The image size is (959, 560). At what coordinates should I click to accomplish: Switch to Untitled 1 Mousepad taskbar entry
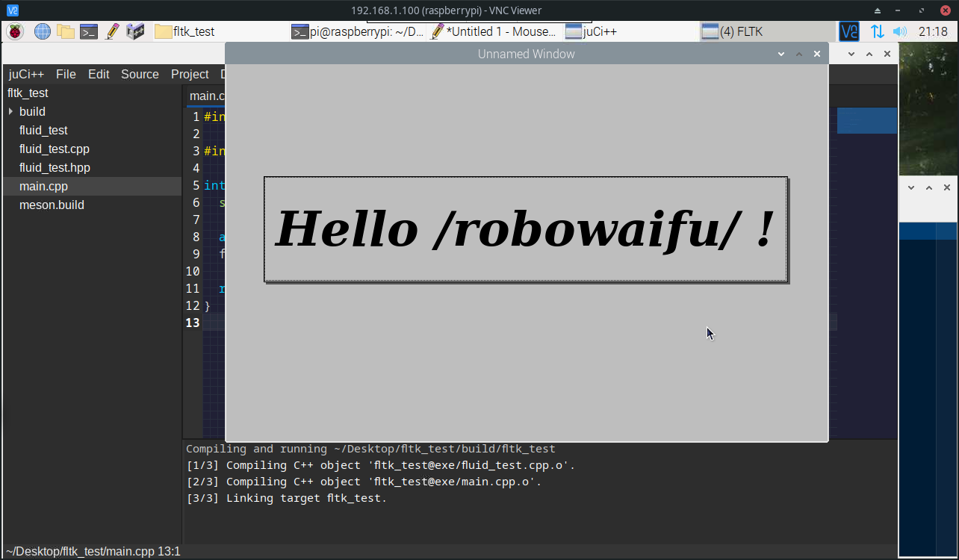coord(494,31)
